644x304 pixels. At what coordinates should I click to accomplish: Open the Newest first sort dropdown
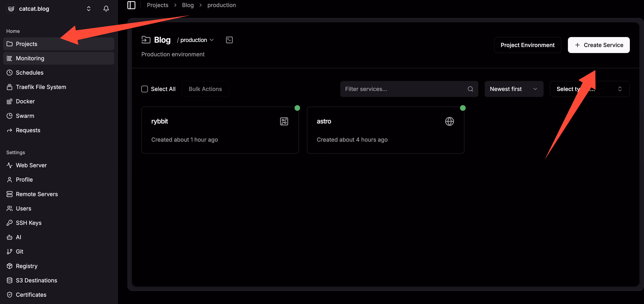(x=514, y=89)
